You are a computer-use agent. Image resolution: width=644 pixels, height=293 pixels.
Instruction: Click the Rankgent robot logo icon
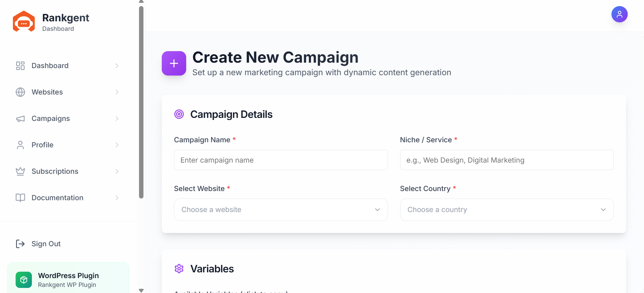click(x=24, y=21)
